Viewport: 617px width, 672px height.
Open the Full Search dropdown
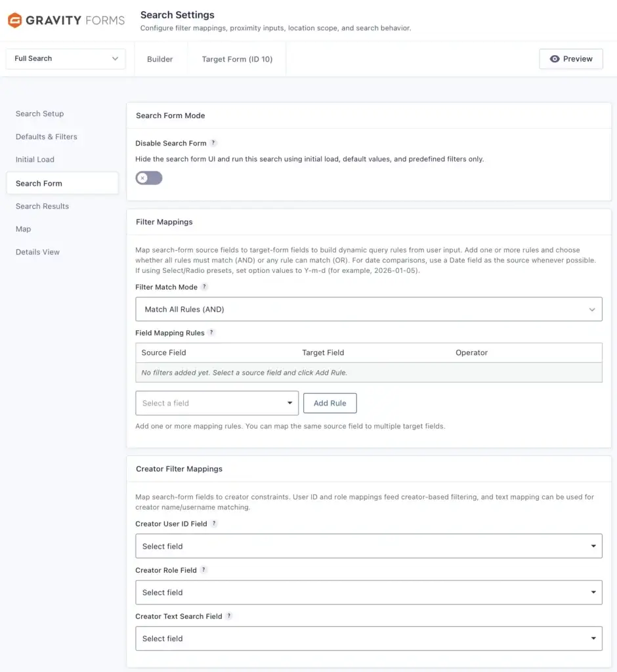[66, 58]
